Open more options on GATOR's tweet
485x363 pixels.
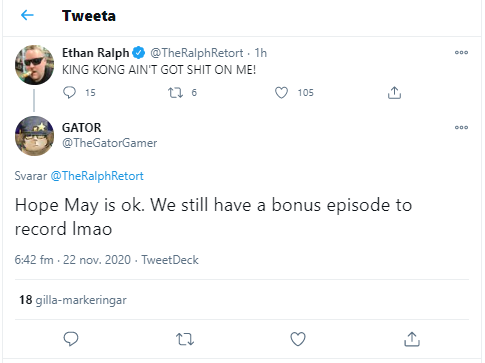(x=461, y=127)
